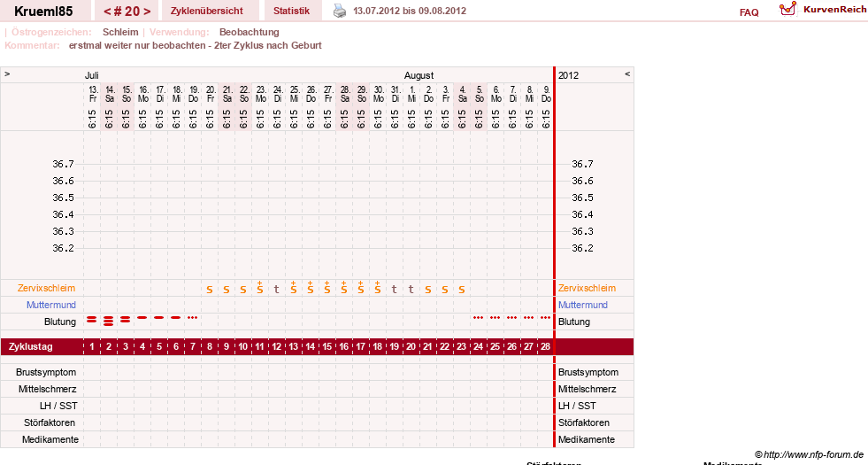The width and height of the screenshot is (868, 465).
Task: Click the left orange Zervixschleim label
Action: [x=47, y=288]
